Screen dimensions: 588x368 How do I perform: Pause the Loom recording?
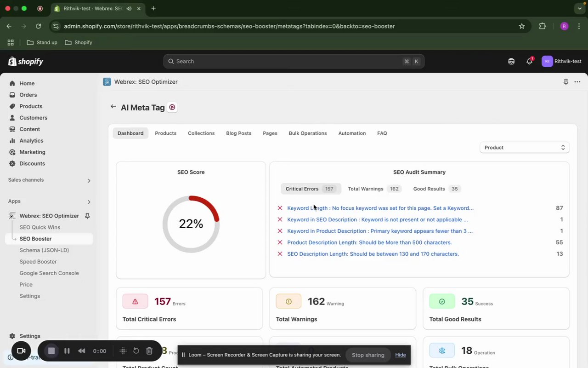[67, 351]
